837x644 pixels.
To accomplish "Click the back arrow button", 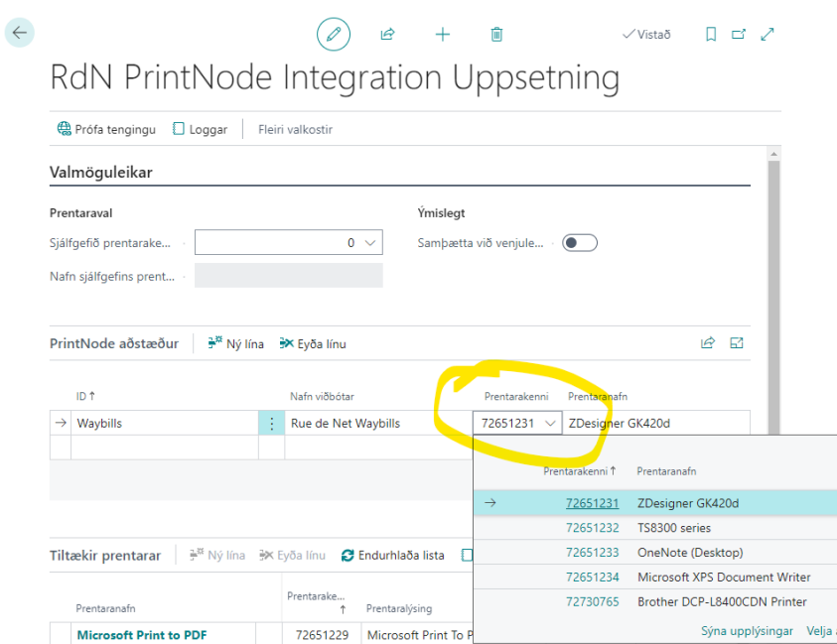I will coord(20,33).
